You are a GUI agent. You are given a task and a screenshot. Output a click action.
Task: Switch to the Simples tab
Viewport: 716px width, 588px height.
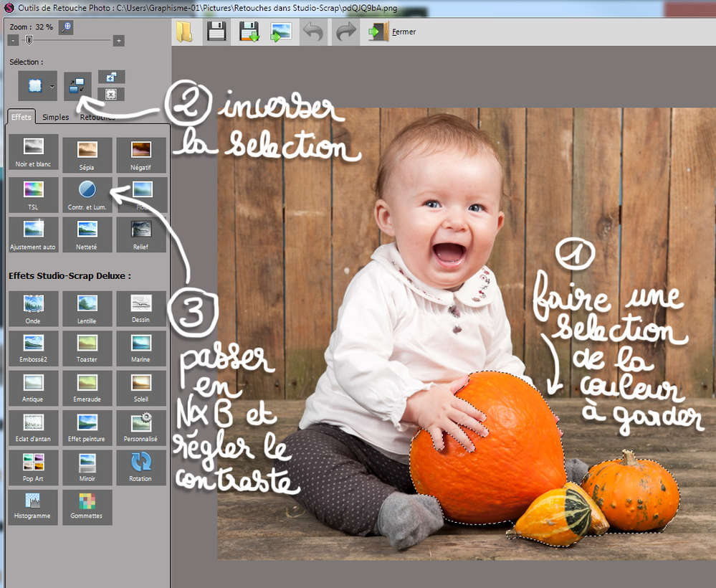pos(55,117)
